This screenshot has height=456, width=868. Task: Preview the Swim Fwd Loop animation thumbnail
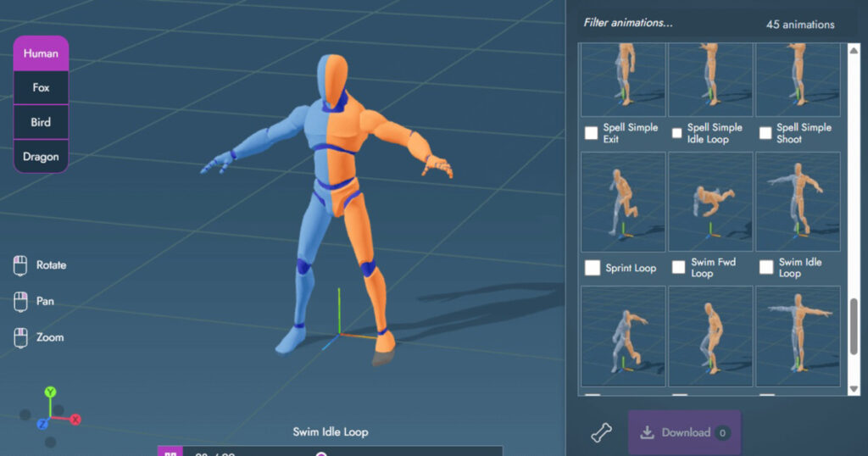[710, 202]
